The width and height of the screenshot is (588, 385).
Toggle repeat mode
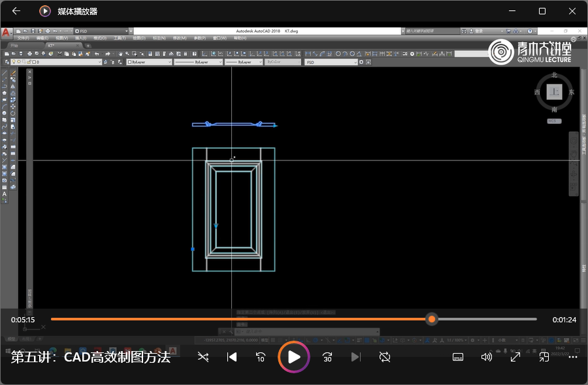(x=385, y=357)
